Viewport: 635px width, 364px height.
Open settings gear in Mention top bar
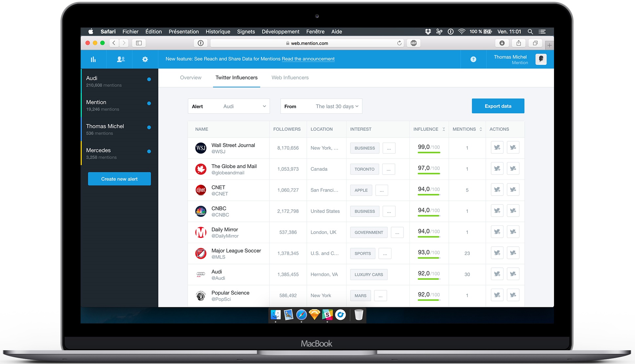145,59
